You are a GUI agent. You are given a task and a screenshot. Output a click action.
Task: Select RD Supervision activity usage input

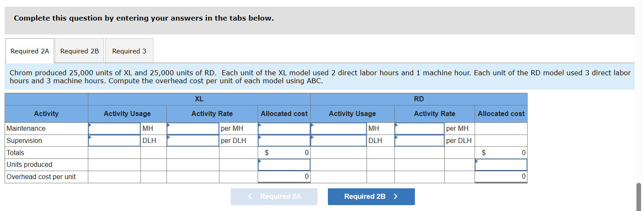tap(338, 140)
